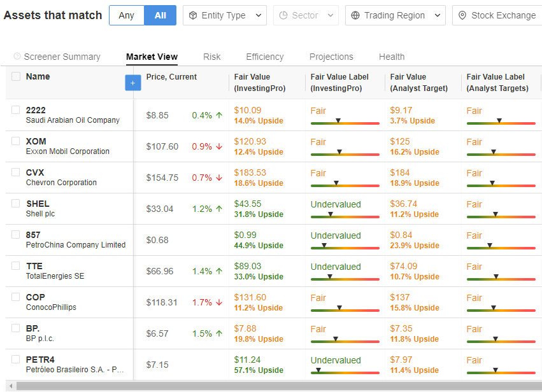
Task: Click the 57.1% Upside text for PETR4
Action: tap(259, 370)
